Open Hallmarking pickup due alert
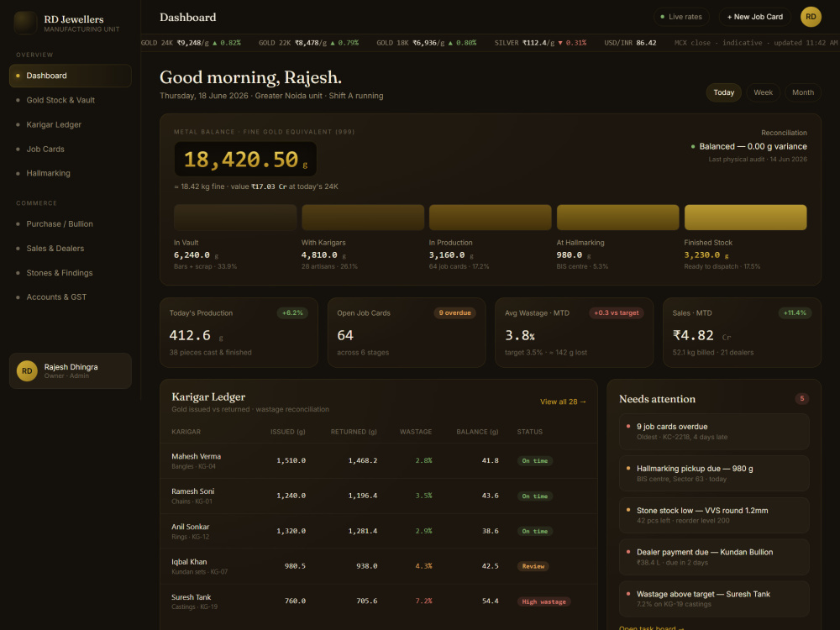 point(713,474)
